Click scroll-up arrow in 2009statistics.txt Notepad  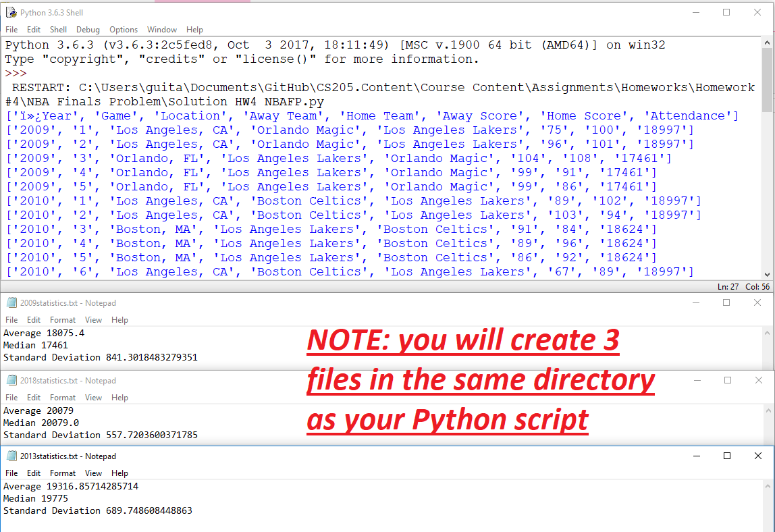pyautogui.click(x=767, y=334)
